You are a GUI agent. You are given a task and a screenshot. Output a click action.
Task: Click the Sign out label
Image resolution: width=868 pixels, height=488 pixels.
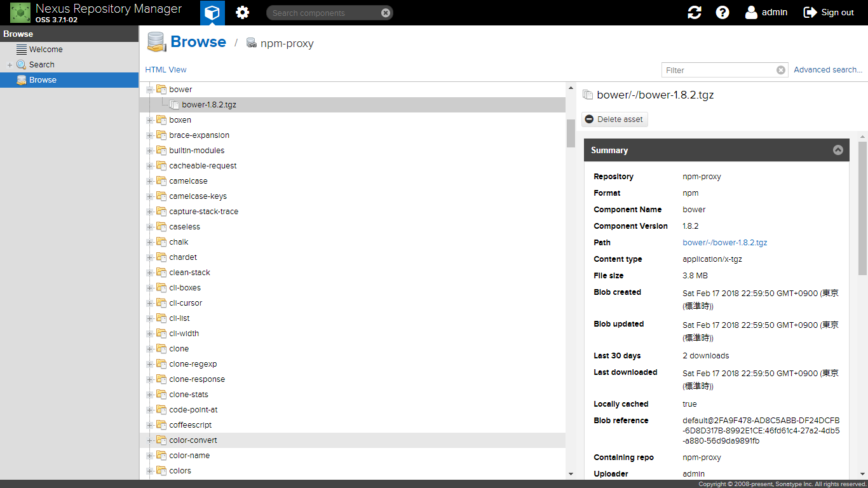click(x=837, y=13)
